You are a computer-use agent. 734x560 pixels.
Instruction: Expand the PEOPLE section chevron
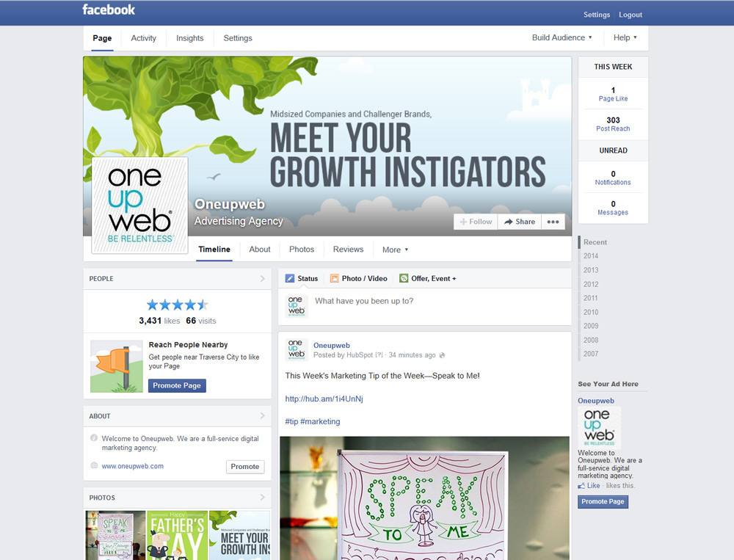coord(262,279)
